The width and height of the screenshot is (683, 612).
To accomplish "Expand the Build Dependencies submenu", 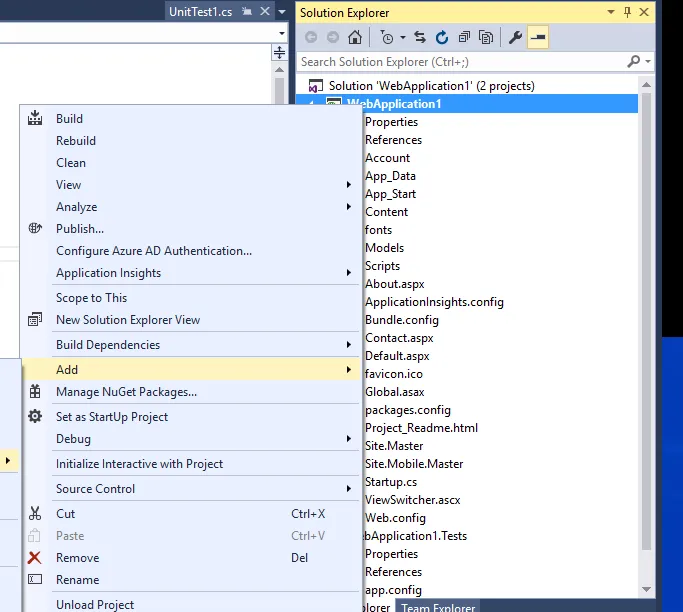I will (191, 345).
